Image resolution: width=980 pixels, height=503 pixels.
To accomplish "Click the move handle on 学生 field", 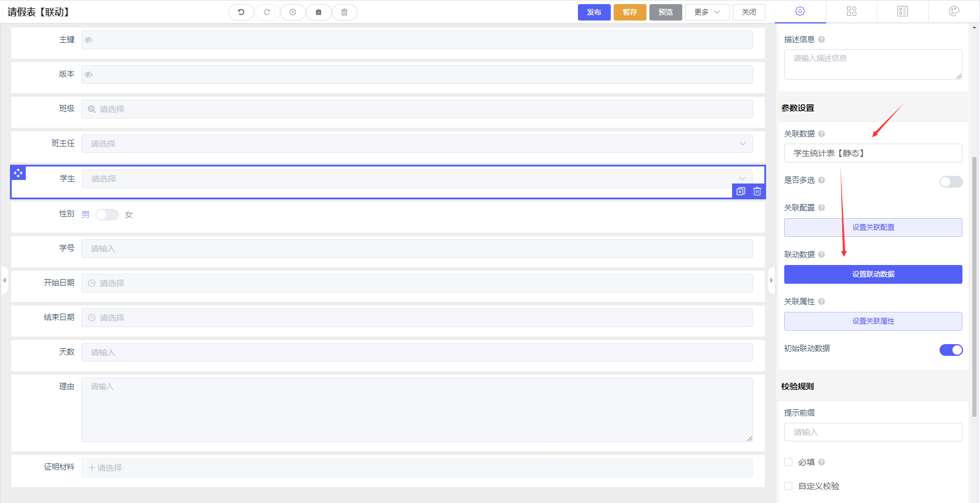I will pyautogui.click(x=18, y=173).
